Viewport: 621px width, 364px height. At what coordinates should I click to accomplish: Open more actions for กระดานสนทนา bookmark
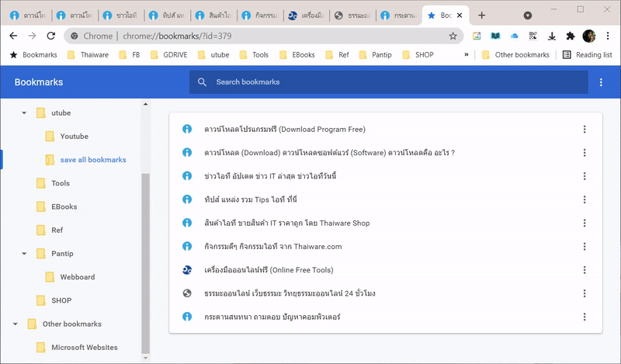tap(585, 317)
